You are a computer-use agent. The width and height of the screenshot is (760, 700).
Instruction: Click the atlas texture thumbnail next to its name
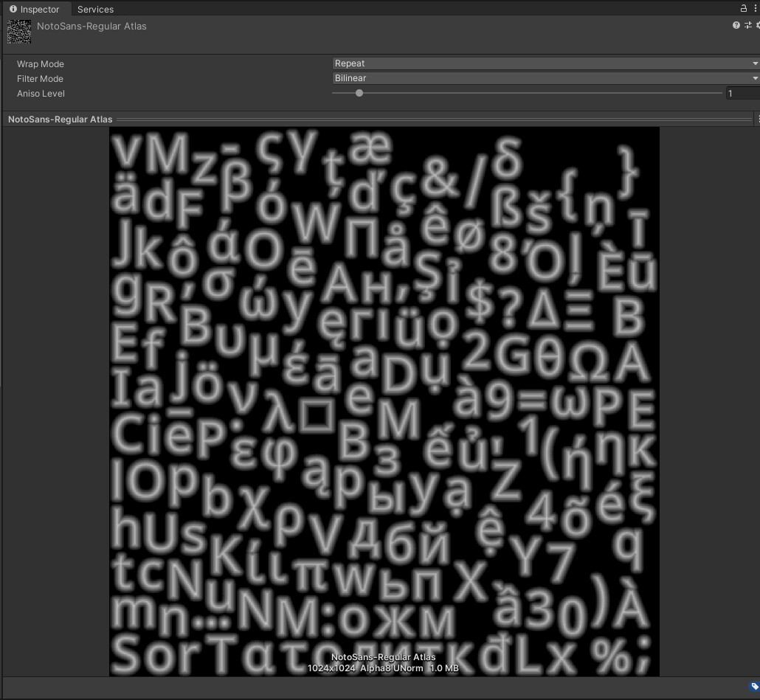[18, 31]
